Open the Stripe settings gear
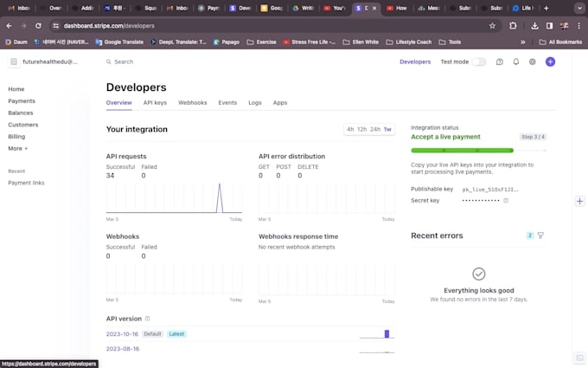Image resolution: width=588 pixels, height=368 pixels. tap(533, 62)
